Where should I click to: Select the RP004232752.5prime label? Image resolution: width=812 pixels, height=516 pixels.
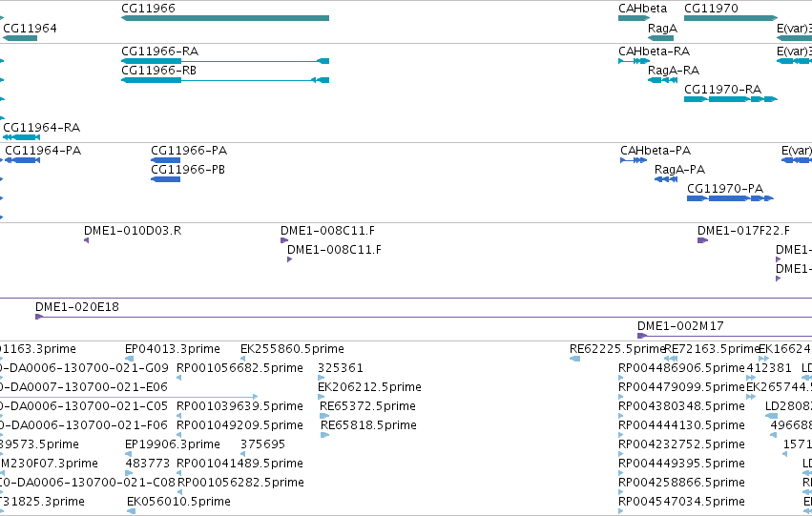(681, 444)
